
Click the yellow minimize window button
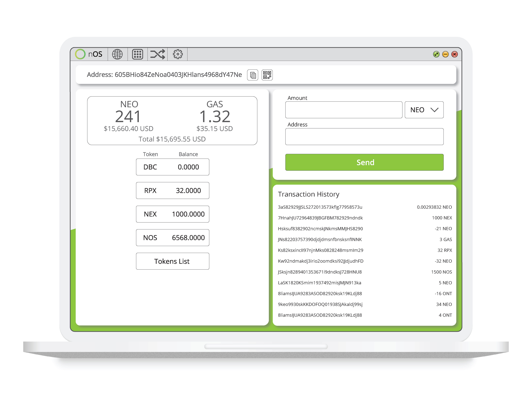pos(445,54)
